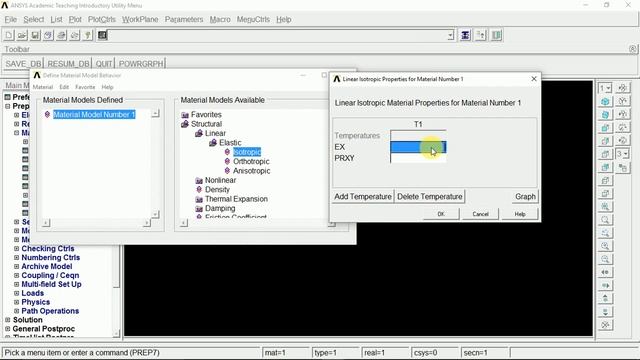Select Isotropic material model
640x360 pixels.
click(x=247, y=152)
